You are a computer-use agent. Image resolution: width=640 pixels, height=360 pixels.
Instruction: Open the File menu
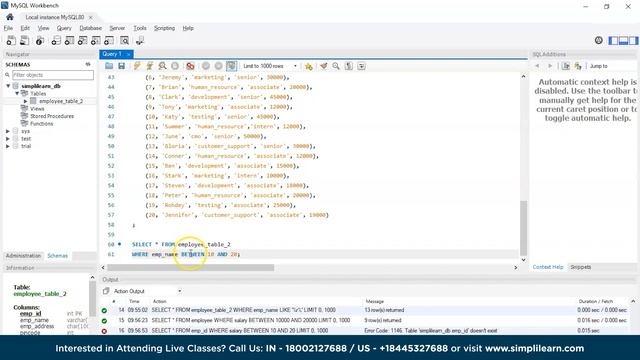(x=8, y=28)
